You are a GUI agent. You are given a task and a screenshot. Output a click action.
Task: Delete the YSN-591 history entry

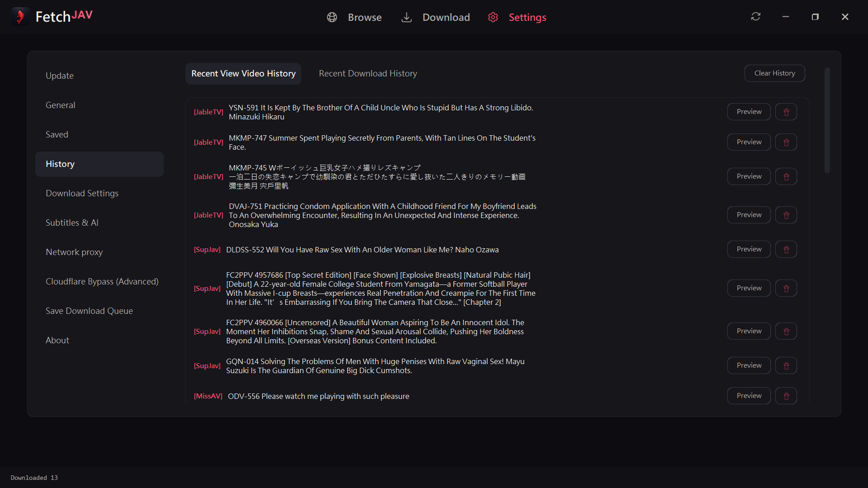click(x=786, y=112)
